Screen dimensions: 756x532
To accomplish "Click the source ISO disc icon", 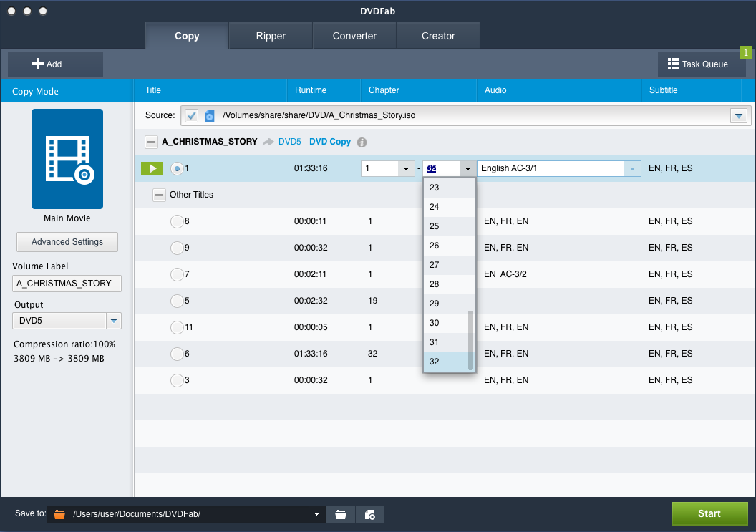I will click(209, 115).
